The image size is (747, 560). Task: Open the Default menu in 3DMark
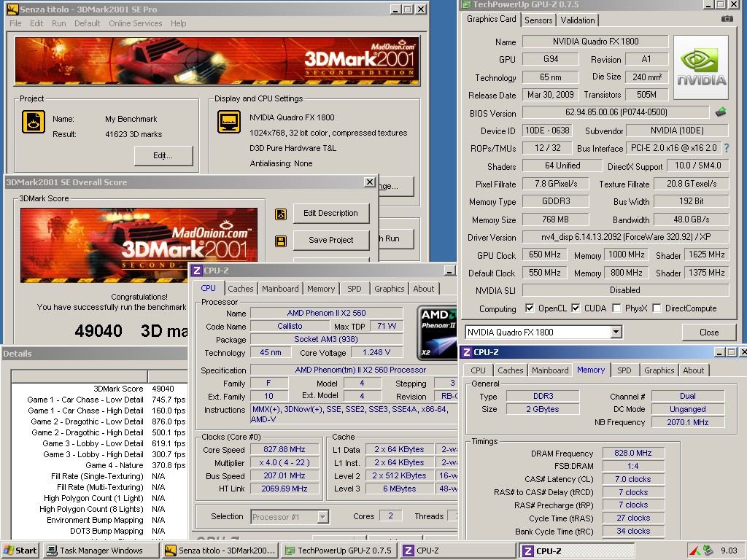88,23
